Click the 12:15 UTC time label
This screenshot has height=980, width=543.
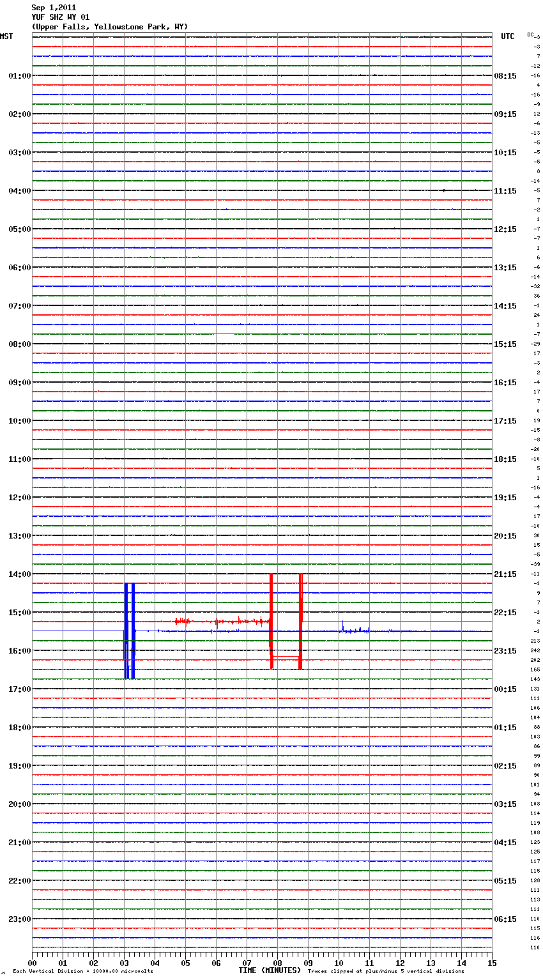coord(505,229)
